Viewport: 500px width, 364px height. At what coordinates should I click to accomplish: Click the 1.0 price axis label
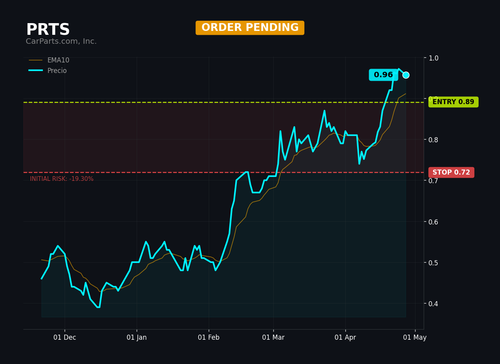(433, 58)
